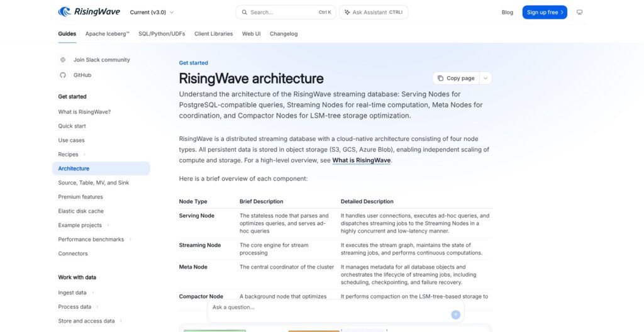Open the Copy page dropdown arrow
Viewport: 644px width, 332px height.
coord(486,78)
